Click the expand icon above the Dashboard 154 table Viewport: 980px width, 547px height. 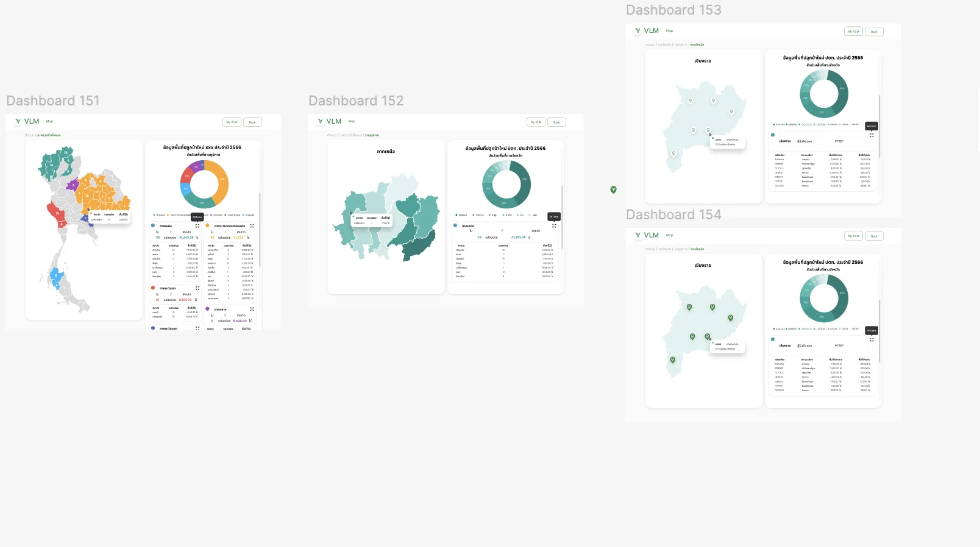click(872, 340)
